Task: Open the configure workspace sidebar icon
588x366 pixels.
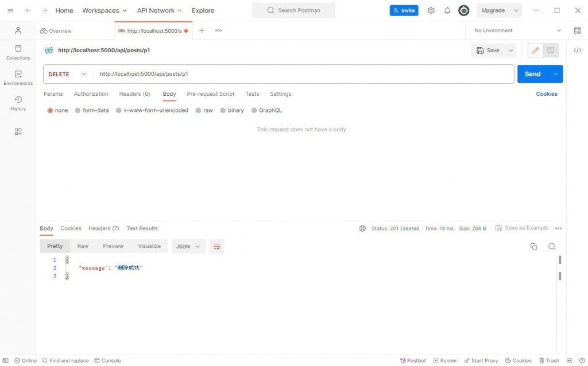Action: [x=18, y=131]
